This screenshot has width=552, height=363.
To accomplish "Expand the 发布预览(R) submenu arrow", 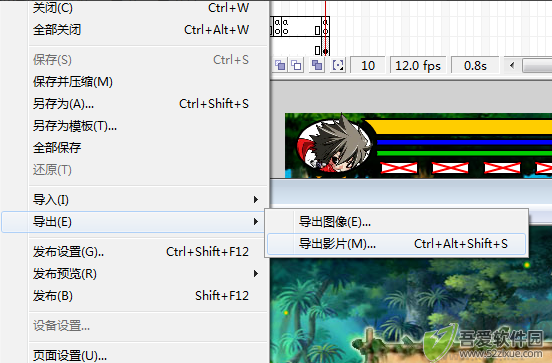I will pos(256,274).
